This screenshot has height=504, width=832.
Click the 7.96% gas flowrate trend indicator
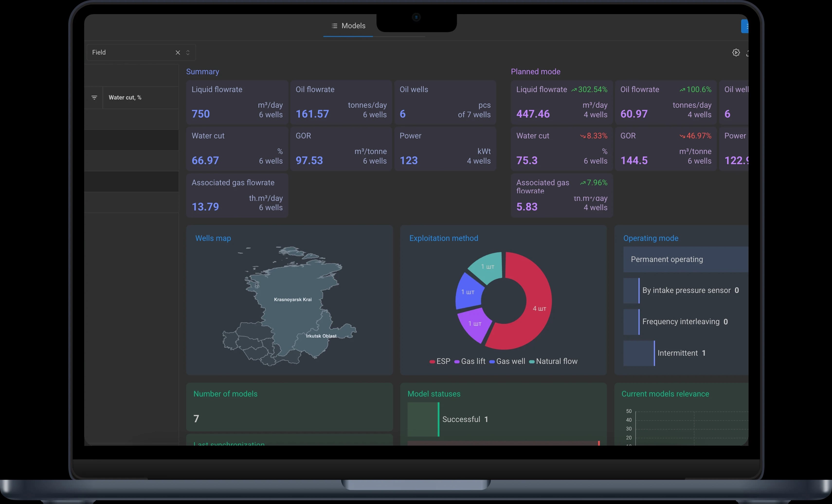tap(594, 183)
